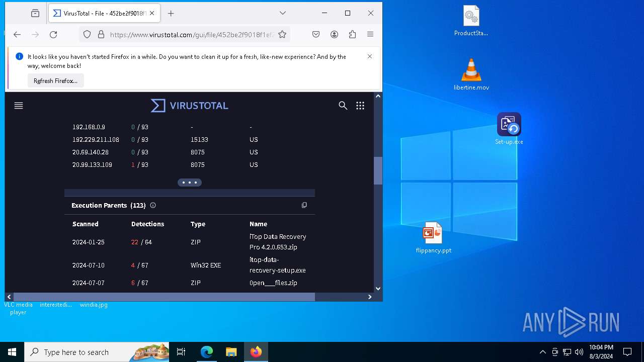
Task: Show hidden system tray icons
Action: (x=542, y=352)
